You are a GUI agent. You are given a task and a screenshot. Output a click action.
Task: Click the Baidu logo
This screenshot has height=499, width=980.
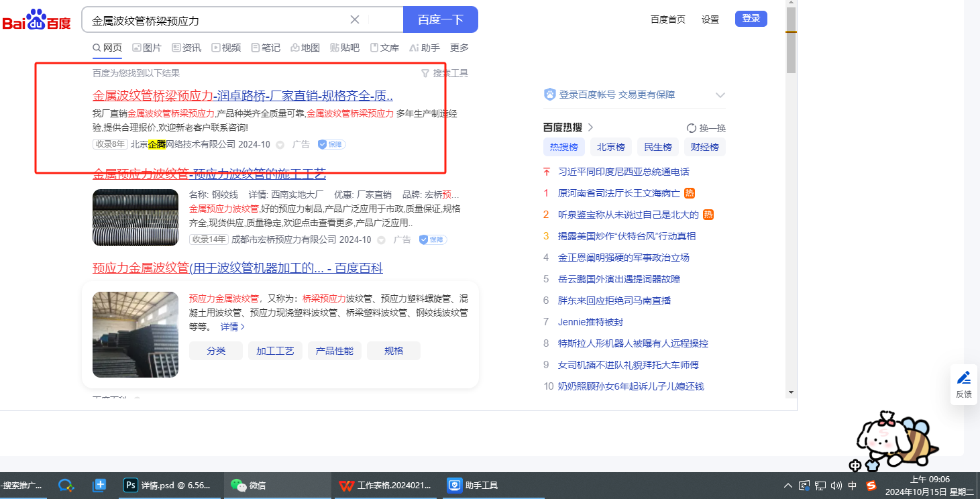[36, 20]
